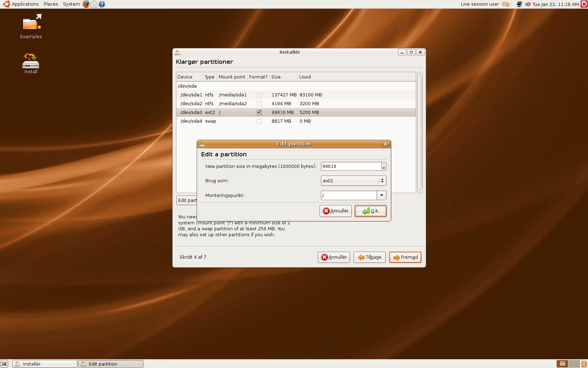Uncheck Format checkbox for /dev/sda3
The height and width of the screenshot is (368, 588).
coord(259,113)
